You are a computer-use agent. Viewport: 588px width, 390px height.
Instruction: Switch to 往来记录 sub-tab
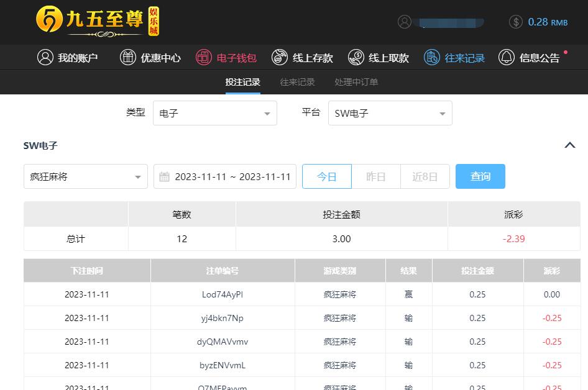[x=297, y=82]
